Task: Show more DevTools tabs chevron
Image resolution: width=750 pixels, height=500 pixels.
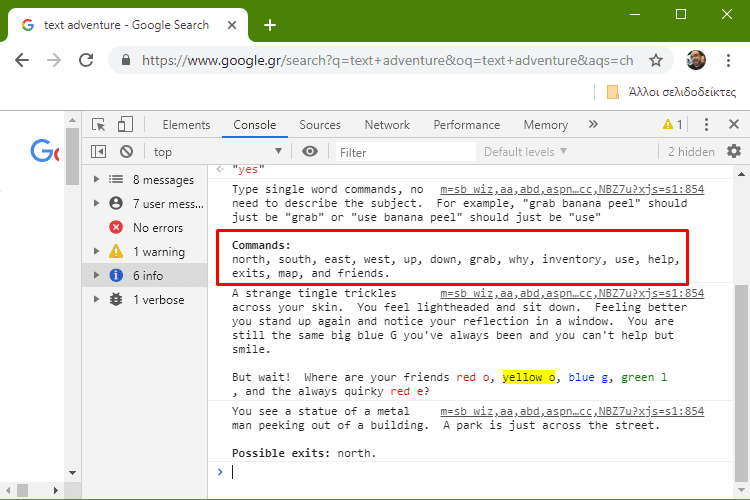Action: (593, 124)
